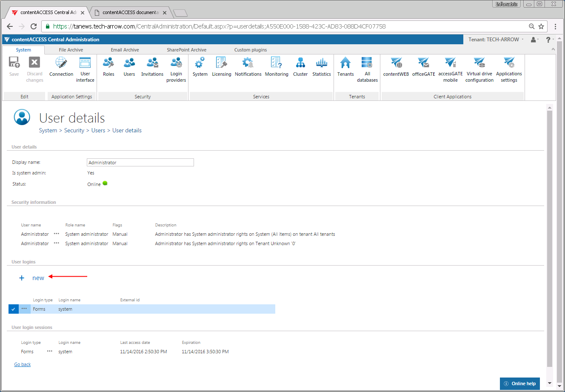Click the page vertical scrollbar
The width and height of the screenshot is (565, 392).
coord(549,238)
